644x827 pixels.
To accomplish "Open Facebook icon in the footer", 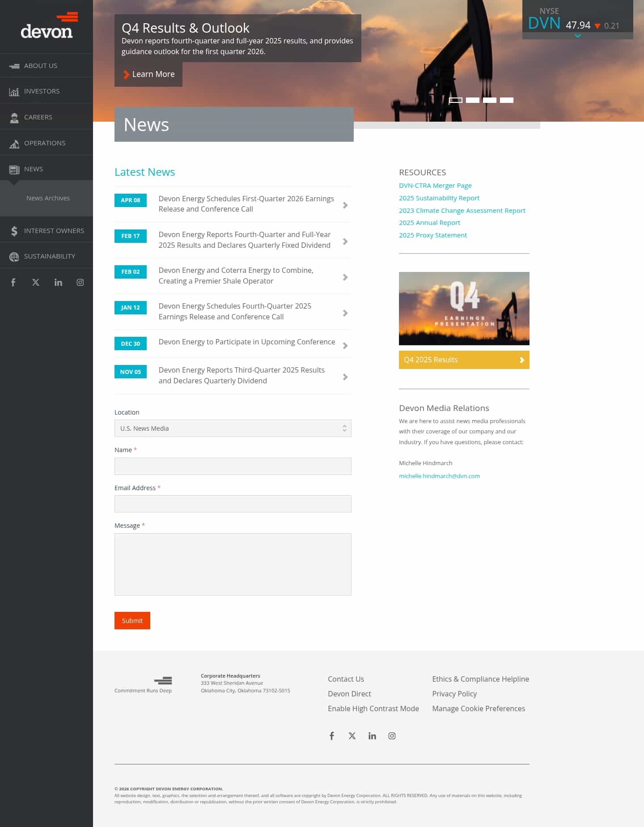I will coord(332,736).
